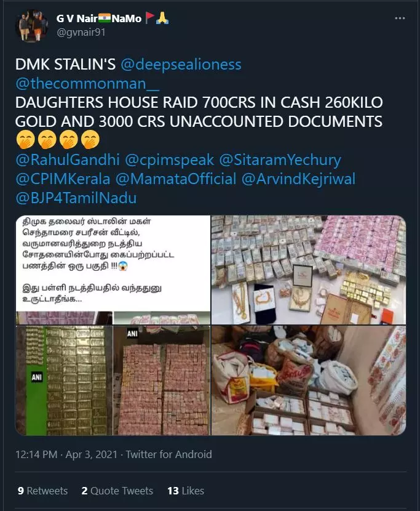Open the Twitter for Android source link

coord(168,454)
